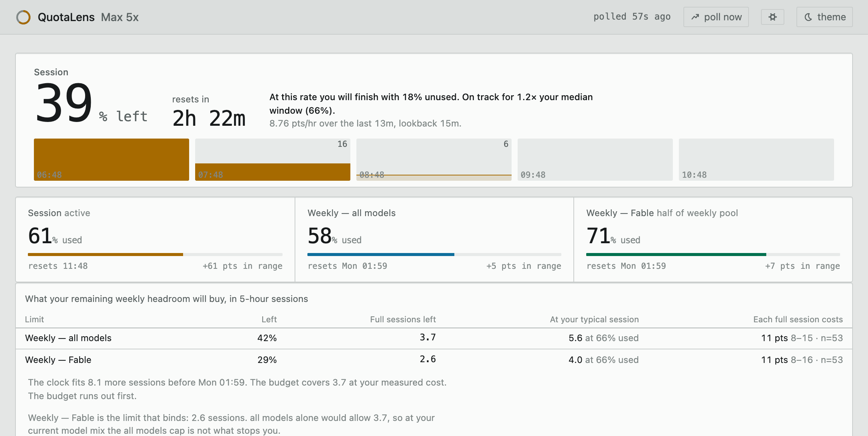Click the '42%' left value
The height and width of the screenshot is (436, 868).
(x=267, y=338)
